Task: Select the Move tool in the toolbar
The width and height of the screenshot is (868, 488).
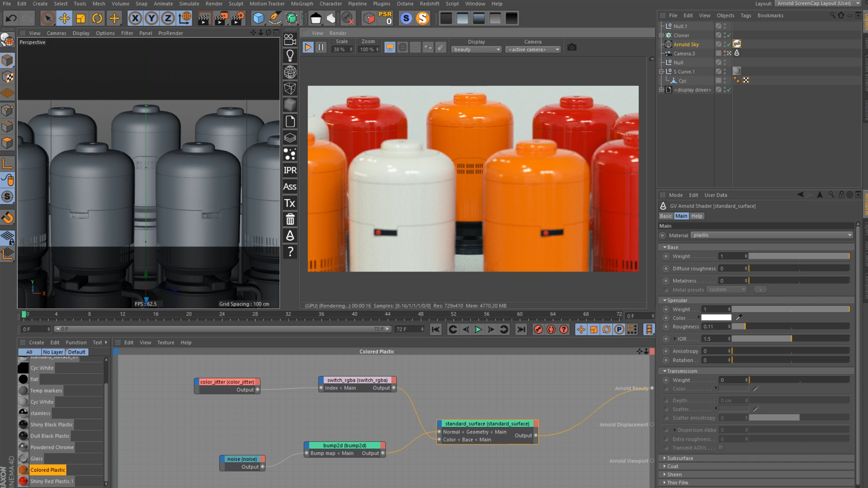Action: coord(64,18)
